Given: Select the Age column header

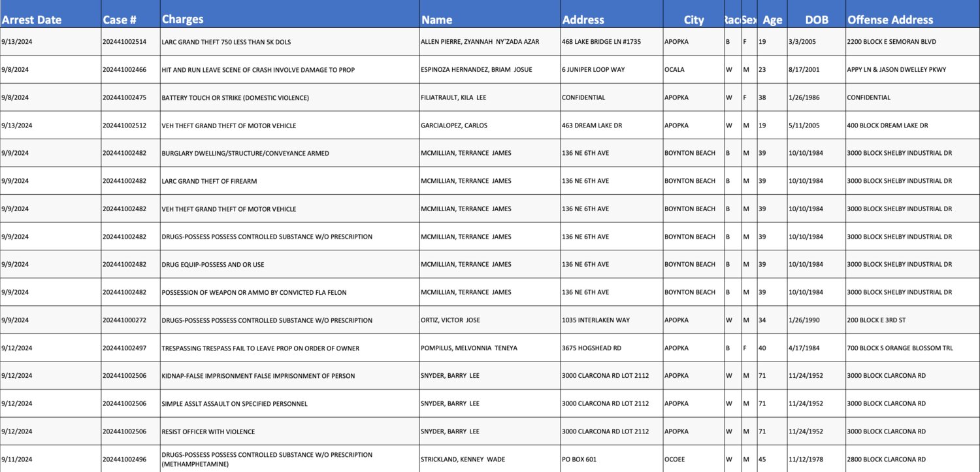Looking at the screenshot, I should tap(772, 14).
